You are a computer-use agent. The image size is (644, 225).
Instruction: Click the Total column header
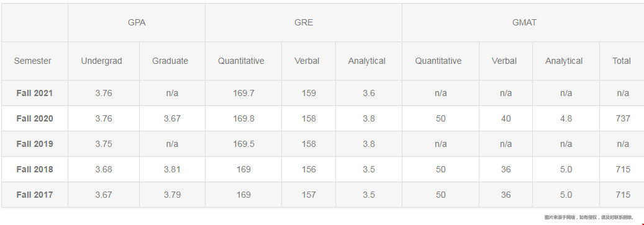[x=622, y=61]
